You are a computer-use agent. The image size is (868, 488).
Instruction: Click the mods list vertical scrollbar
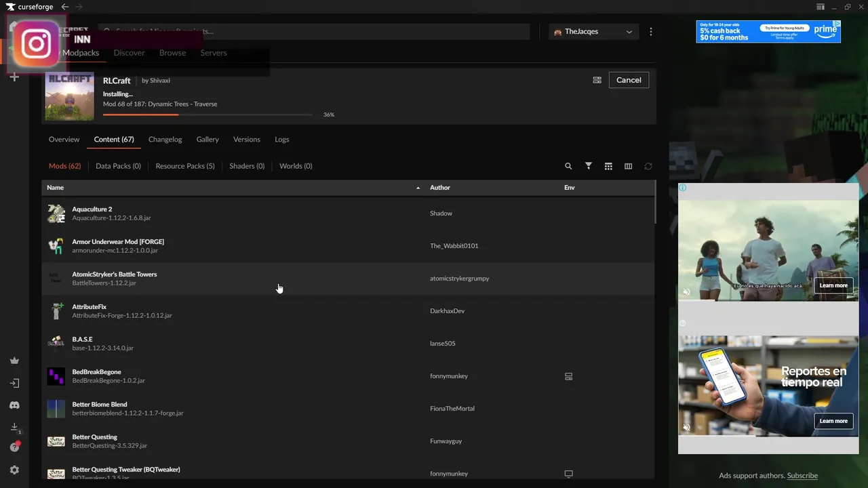point(655,203)
